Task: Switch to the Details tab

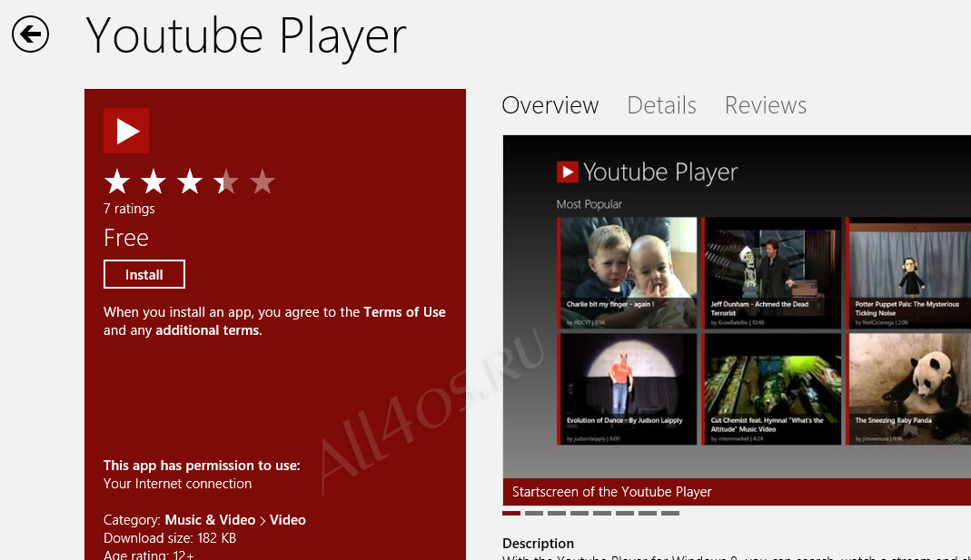Action: coord(661,105)
